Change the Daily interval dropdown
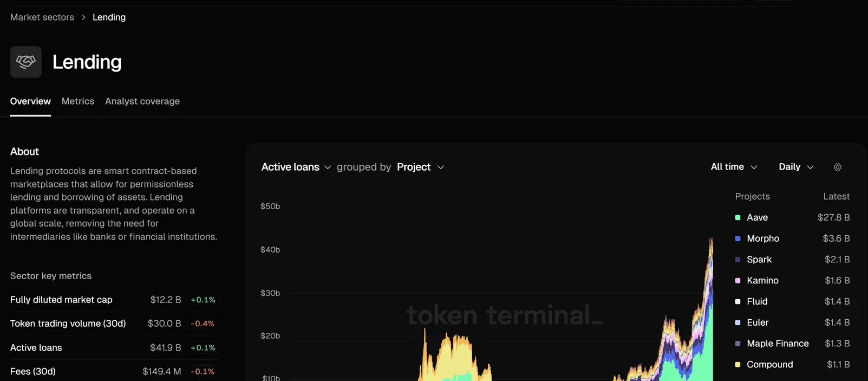Image resolution: width=868 pixels, height=381 pixels. tap(796, 167)
